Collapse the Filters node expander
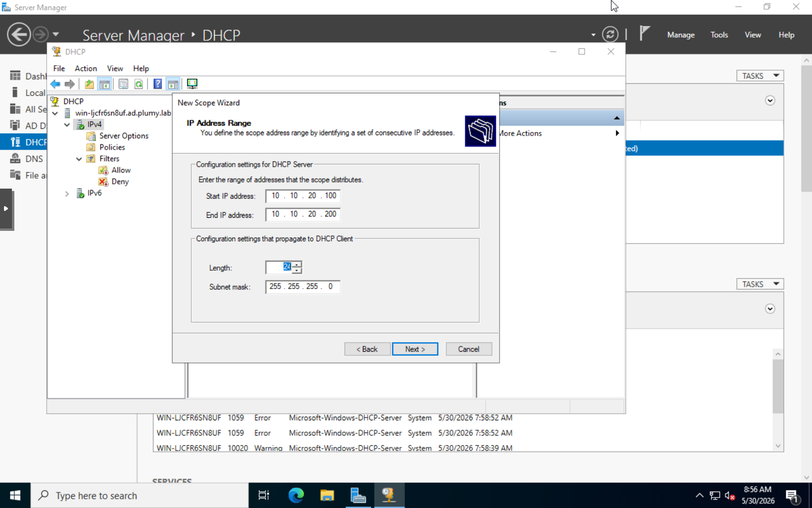The height and width of the screenshot is (508, 812). (79, 159)
